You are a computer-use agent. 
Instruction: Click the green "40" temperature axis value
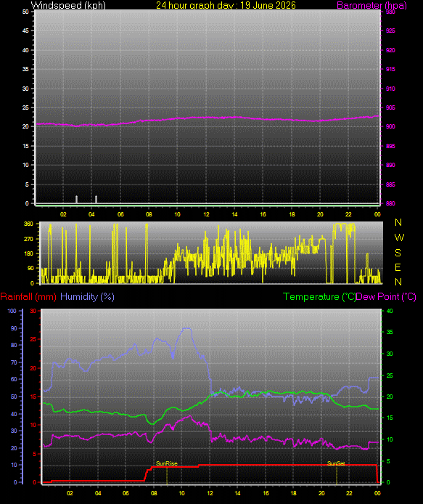[390, 311]
